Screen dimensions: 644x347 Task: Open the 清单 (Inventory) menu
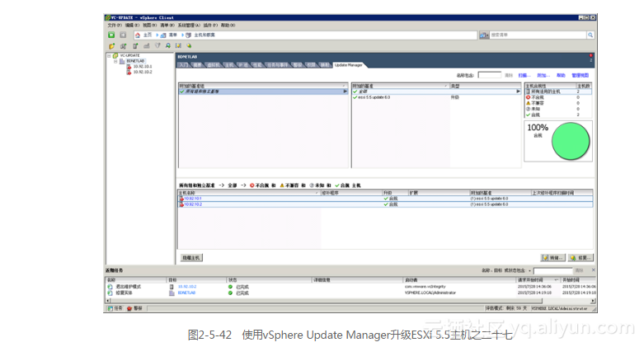click(167, 26)
